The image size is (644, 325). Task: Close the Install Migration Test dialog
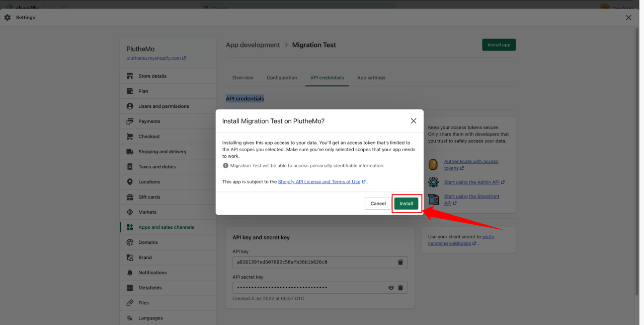pyautogui.click(x=414, y=121)
